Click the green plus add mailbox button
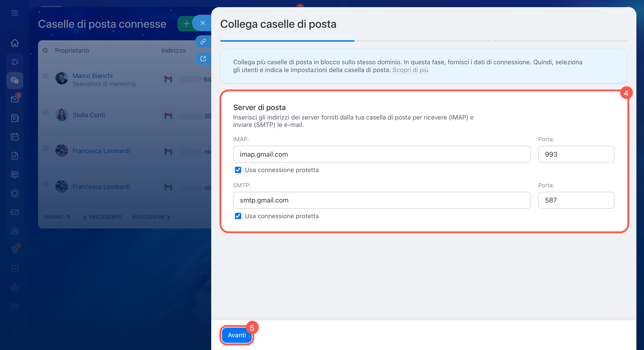This screenshot has height=350, width=644. coord(186,24)
